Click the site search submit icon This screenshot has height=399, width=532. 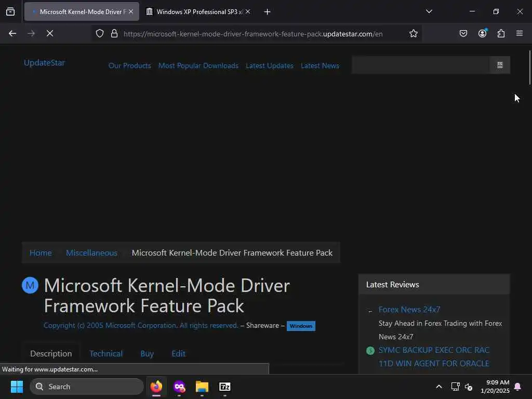click(500, 65)
